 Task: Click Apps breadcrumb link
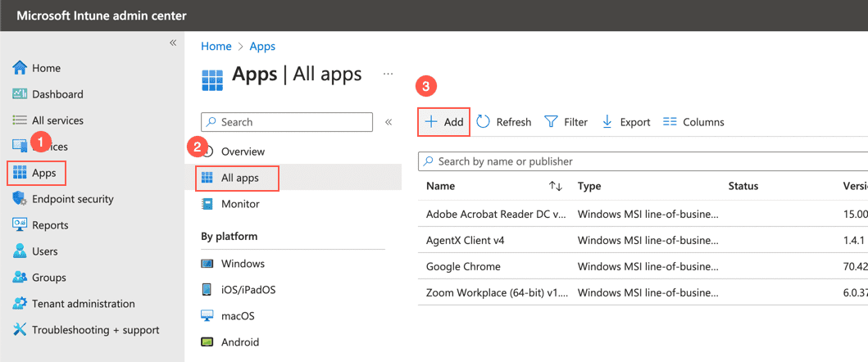[x=262, y=47]
